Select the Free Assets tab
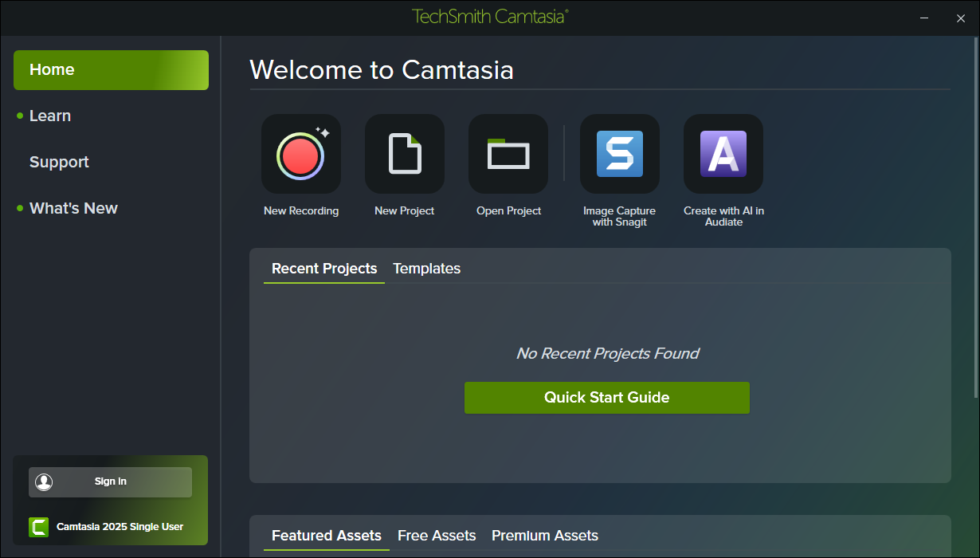This screenshot has height=558, width=980. point(437,536)
